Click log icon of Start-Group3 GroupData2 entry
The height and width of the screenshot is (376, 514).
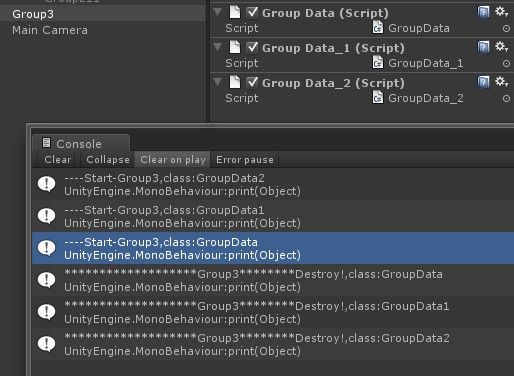coord(46,184)
